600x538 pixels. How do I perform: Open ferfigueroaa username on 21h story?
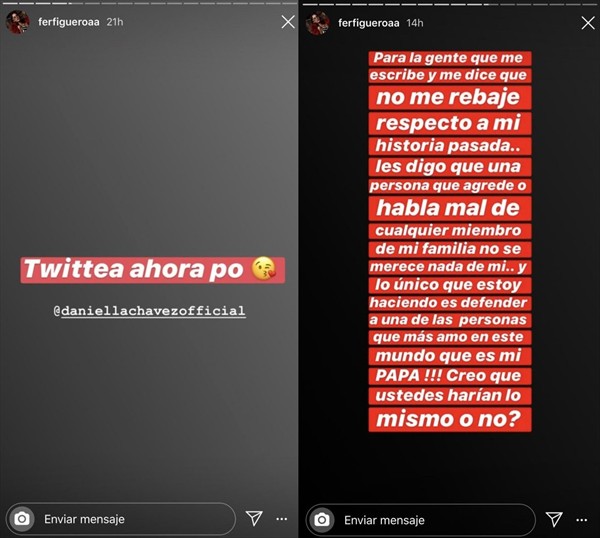(68, 22)
